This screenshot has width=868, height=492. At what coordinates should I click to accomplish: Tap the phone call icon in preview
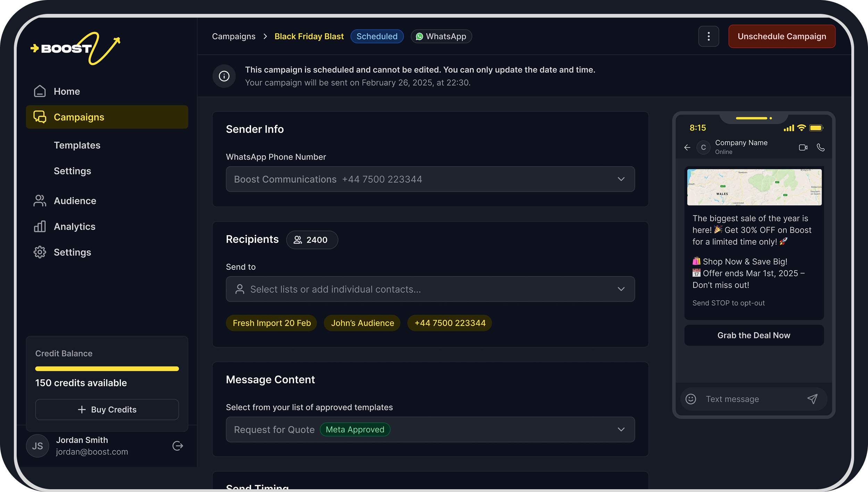click(x=821, y=148)
